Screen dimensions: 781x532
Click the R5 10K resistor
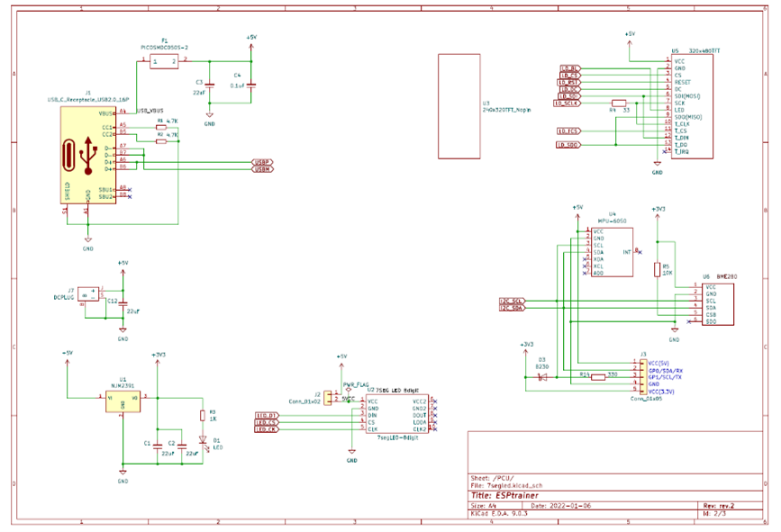658,268
